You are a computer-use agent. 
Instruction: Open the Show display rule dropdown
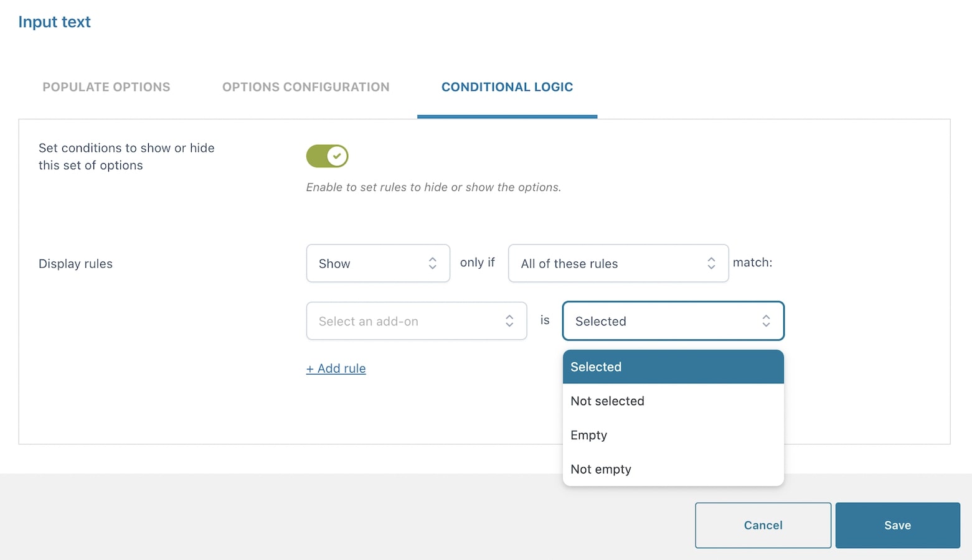(378, 263)
